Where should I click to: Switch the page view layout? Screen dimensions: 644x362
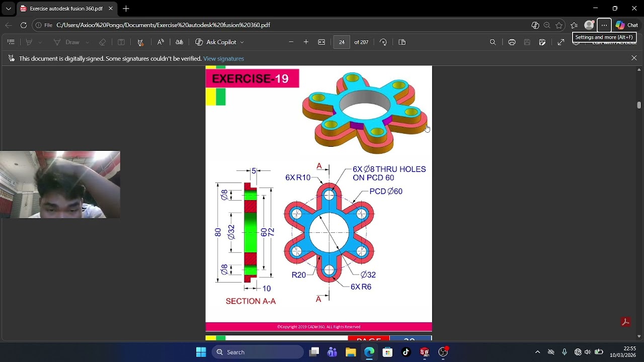402,42
